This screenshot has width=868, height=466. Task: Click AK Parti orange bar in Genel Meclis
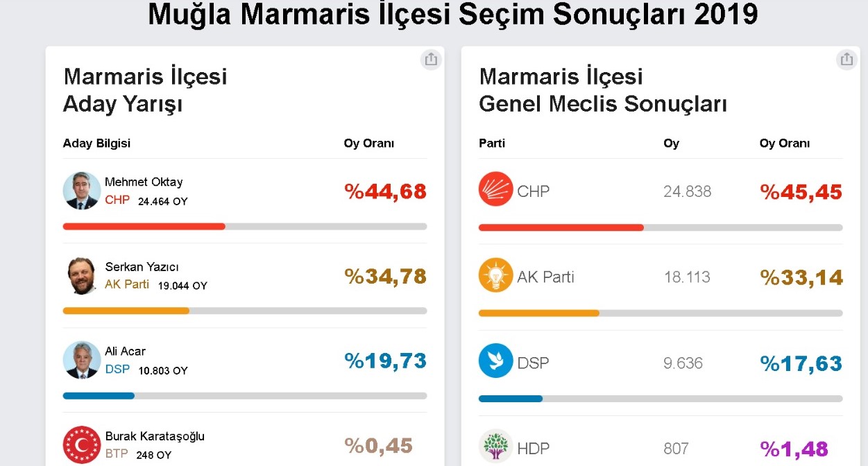(538, 313)
